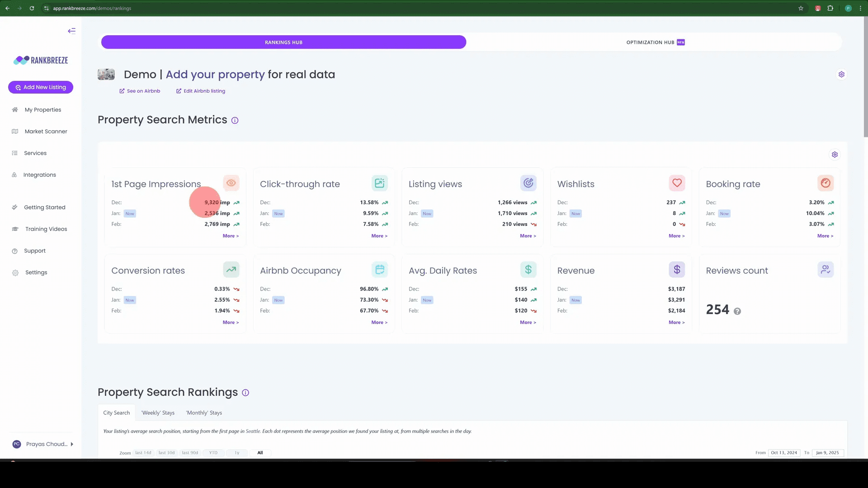The height and width of the screenshot is (488, 868).
Task: Expand More under Listing views
Action: tap(528, 236)
